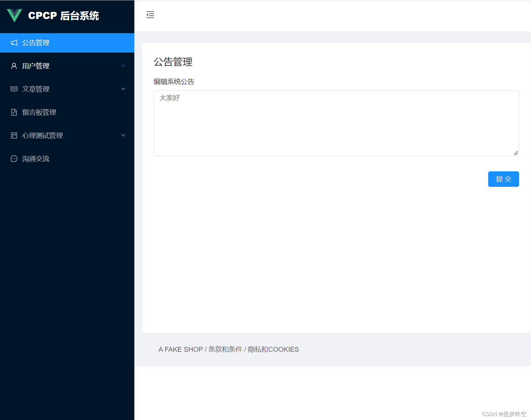The height and width of the screenshot is (420, 531).
Task: Click the megaphone icon for 公告管理
Action: click(14, 43)
